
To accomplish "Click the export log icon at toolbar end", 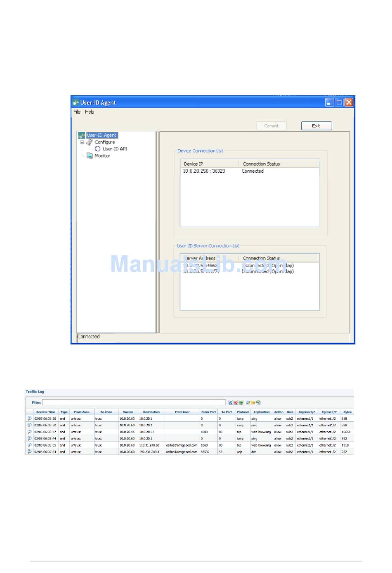I will tap(258, 402).
